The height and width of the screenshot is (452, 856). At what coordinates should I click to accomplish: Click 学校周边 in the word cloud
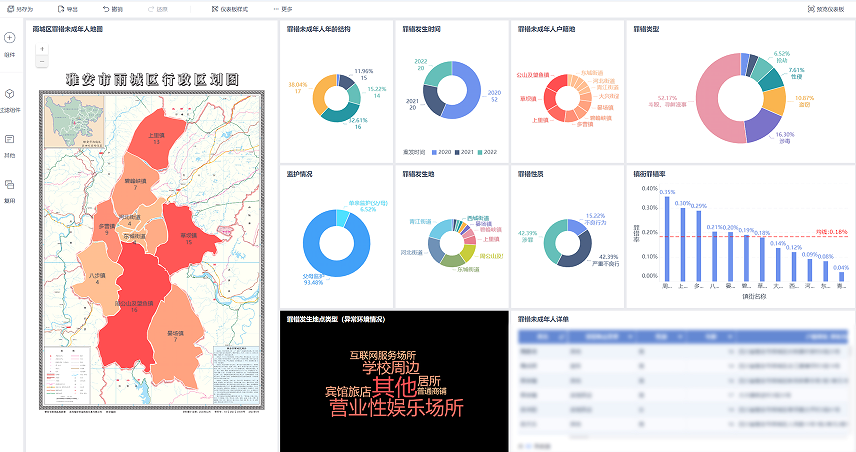click(391, 368)
